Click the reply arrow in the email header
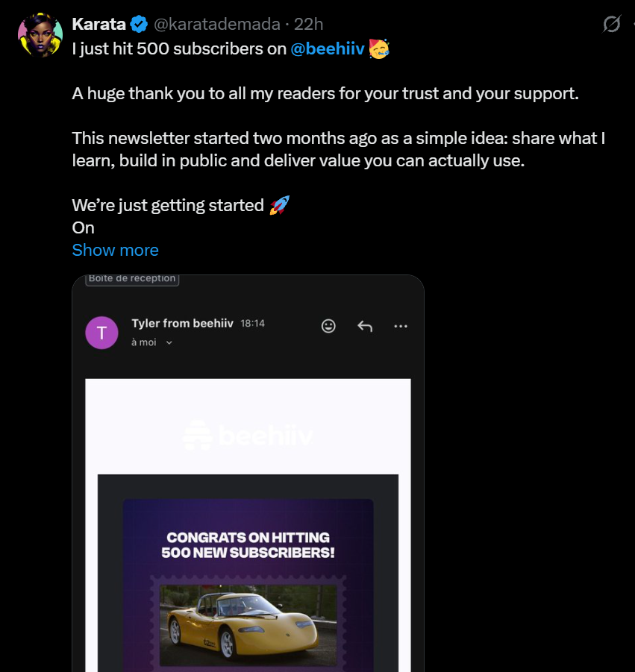The width and height of the screenshot is (635, 672). pos(365,326)
